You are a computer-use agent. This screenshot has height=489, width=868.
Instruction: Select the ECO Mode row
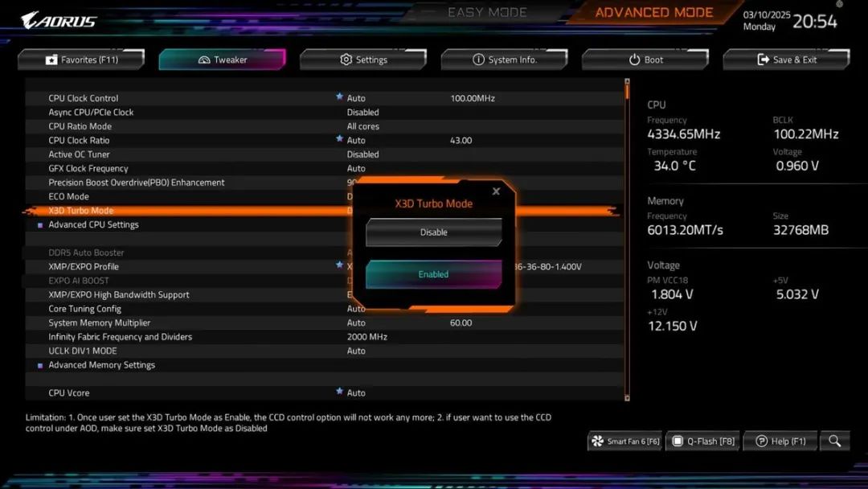point(324,196)
